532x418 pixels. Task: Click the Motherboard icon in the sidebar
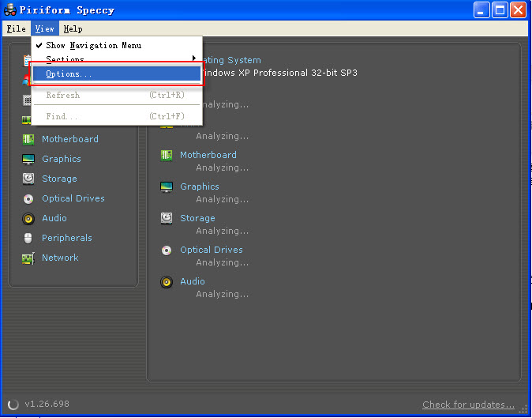(28, 139)
